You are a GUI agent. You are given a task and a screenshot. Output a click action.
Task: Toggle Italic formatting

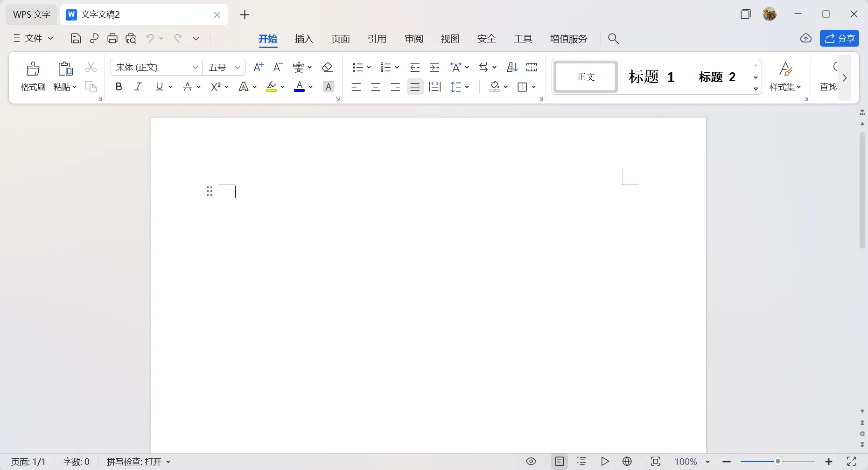pos(138,87)
